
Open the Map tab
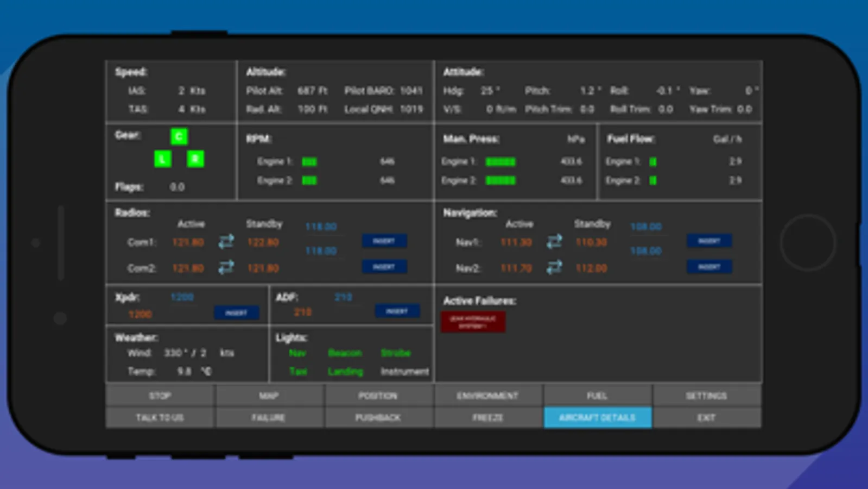point(269,396)
